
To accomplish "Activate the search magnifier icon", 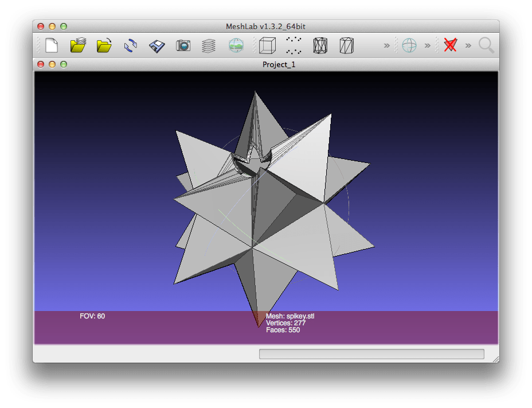I will pos(487,45).
